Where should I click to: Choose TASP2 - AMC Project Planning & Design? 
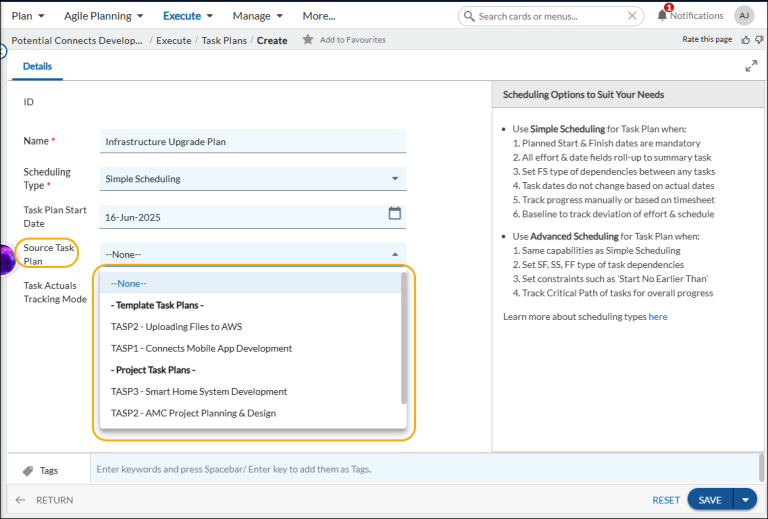click(251, 413)
